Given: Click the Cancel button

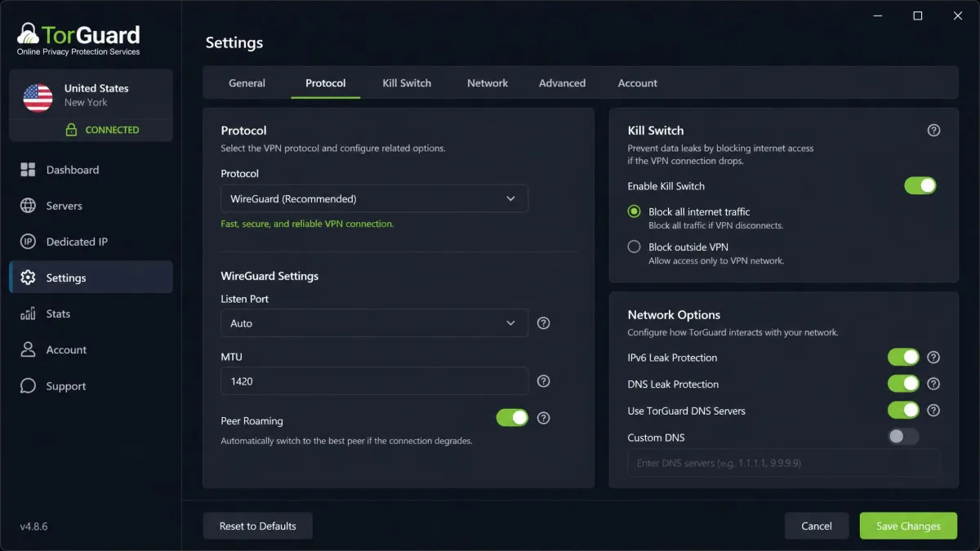Looking at the screenshot, I should coord(817,526).
